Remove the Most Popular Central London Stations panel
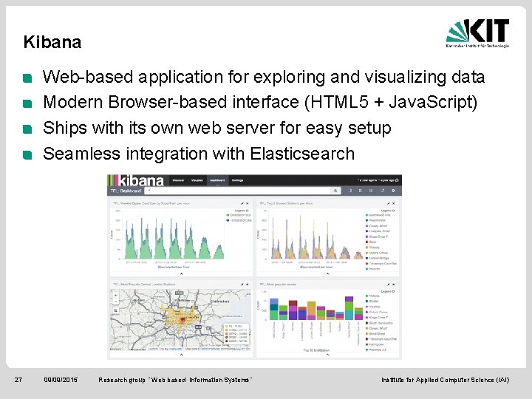 pyautogui.click(x=248, y=284)
